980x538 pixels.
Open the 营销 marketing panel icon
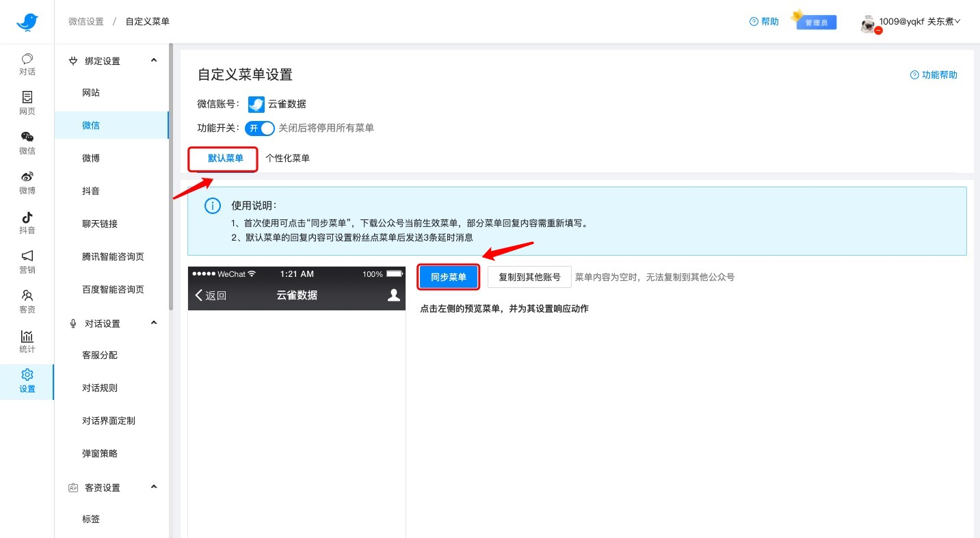[x=27, y=262]
